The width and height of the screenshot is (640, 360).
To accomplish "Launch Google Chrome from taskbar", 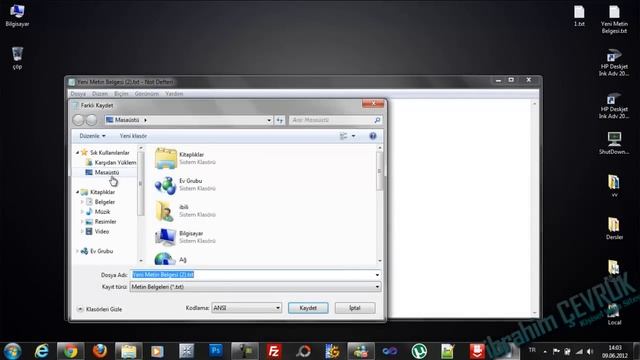I will click(x=71, y=351).
